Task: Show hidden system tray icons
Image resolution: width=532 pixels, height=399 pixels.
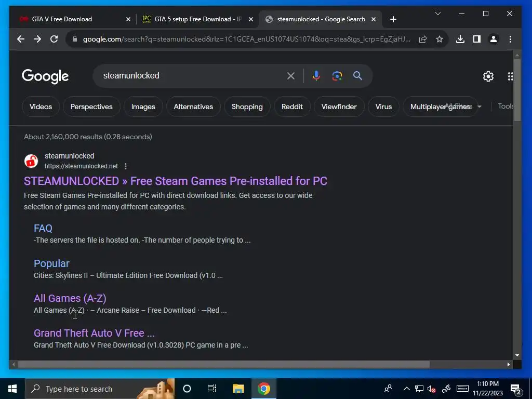Action: tap(406, 389)
